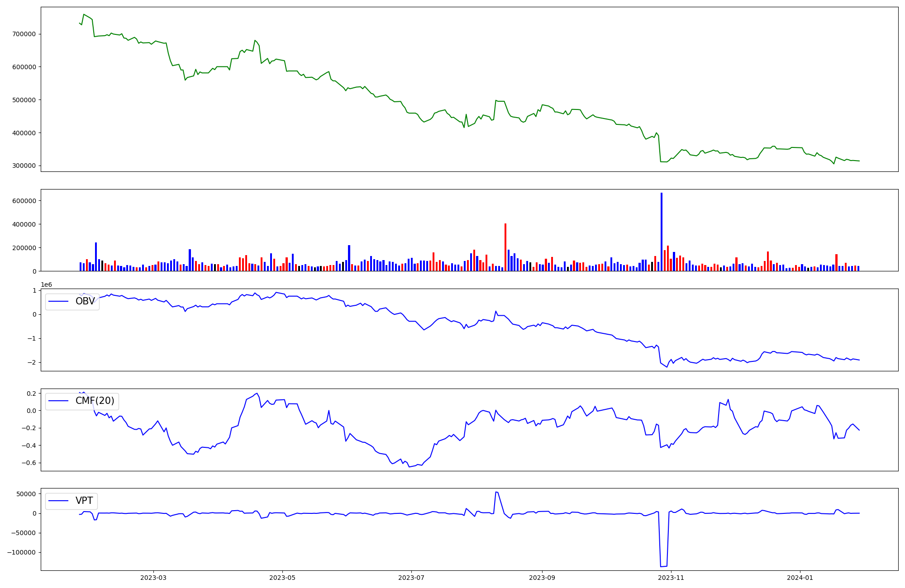The image size is (905, 588).
Task: Click the bottom of the VPT negative spike
Action: click(663, 566)
